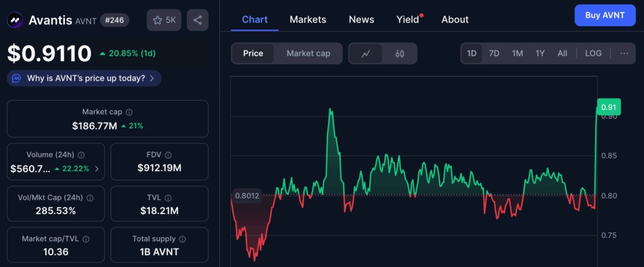Click Market cap info icon
This screenshot has width=644, height=267.
[x=129, y=112]
